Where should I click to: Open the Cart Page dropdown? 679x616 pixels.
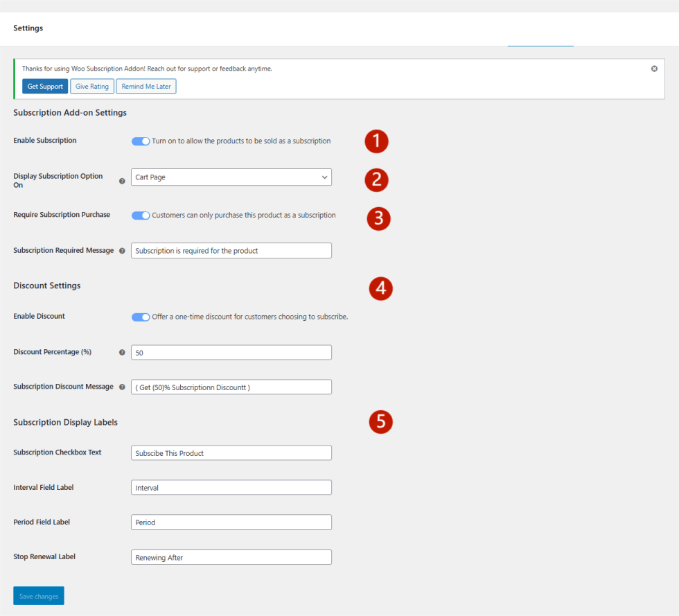point(231,177)
